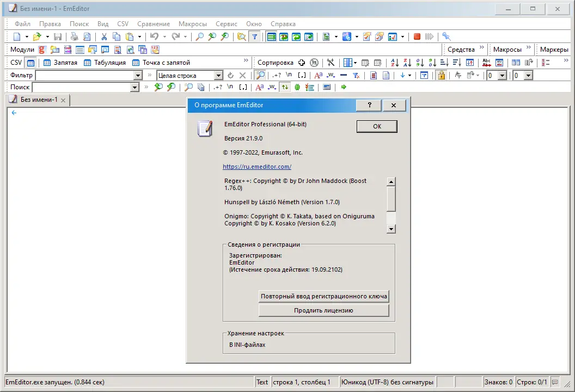The width and height of the screenshot is (575, 392).
Task: Click the Paste clipboard icon
Action: pos(130,36)
